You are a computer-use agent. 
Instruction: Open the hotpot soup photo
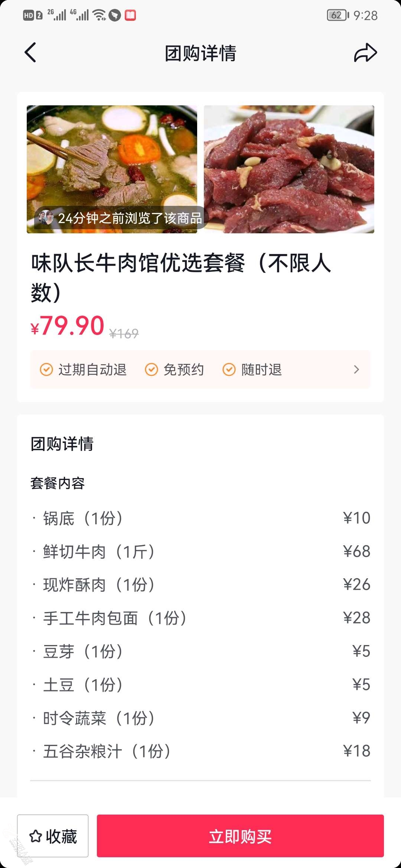click(112, 169)
